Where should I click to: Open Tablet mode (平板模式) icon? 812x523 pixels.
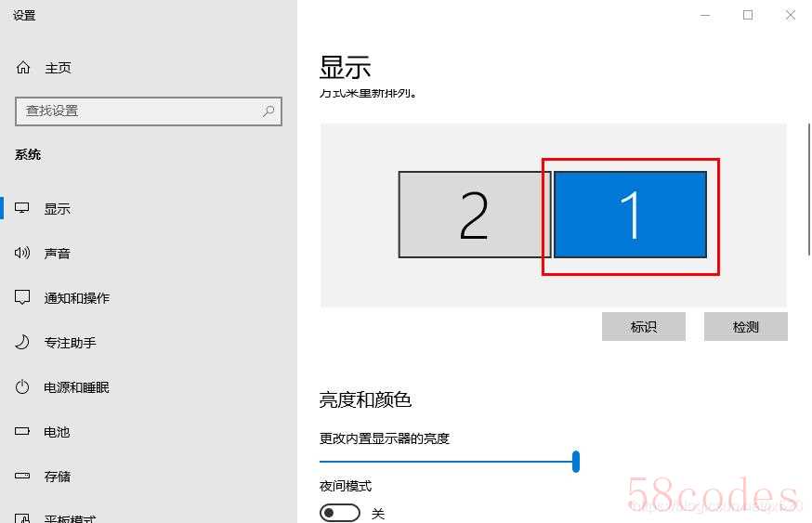pyautogui.click(x=22, y=517)
